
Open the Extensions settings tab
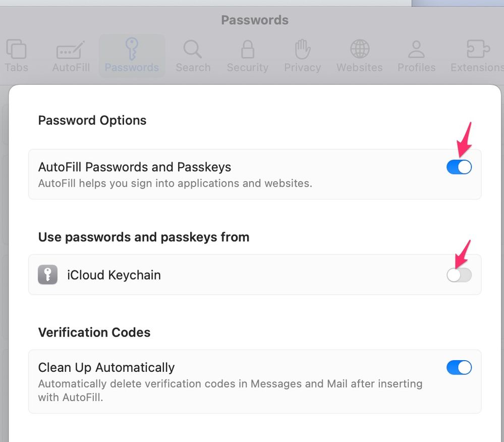(x=477, y=56)
